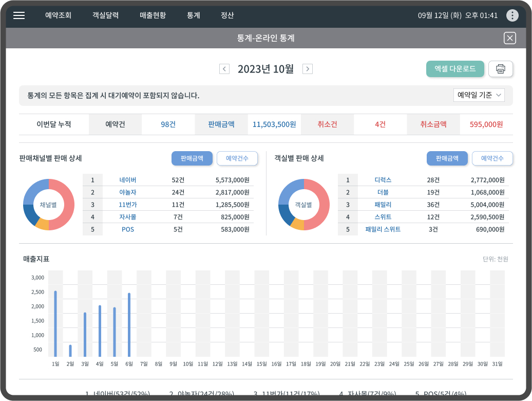Open the 스위트 room link
This screenshot has height=401, width=532.
(x=383, y=217)
